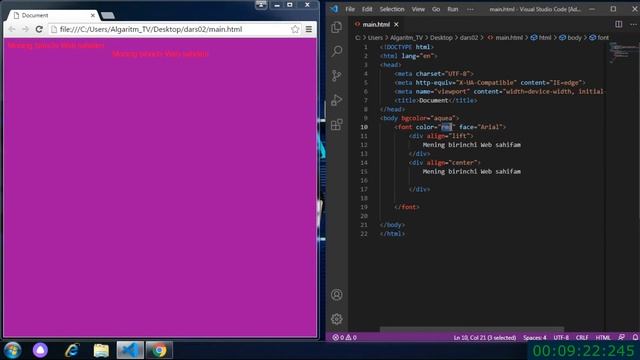Open the Search view in VS Code
640x360 pixels.
click(337, 51)
